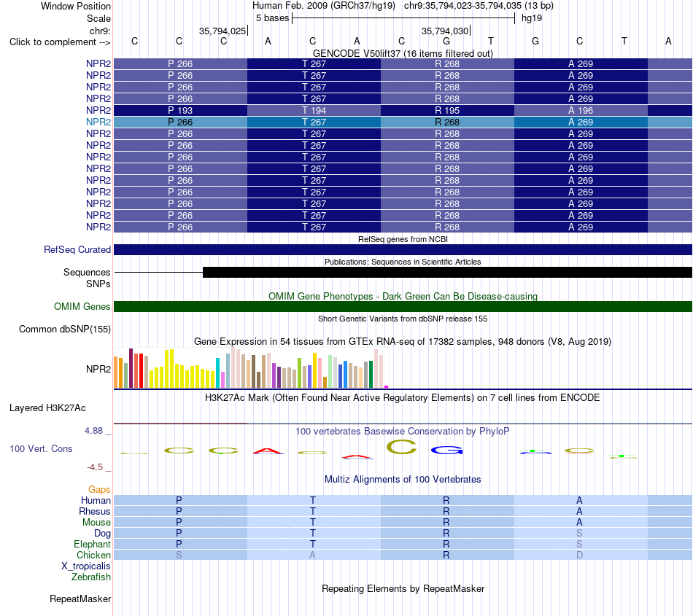Click the dark blue RefSeq Curated bar

click(403, 249)
